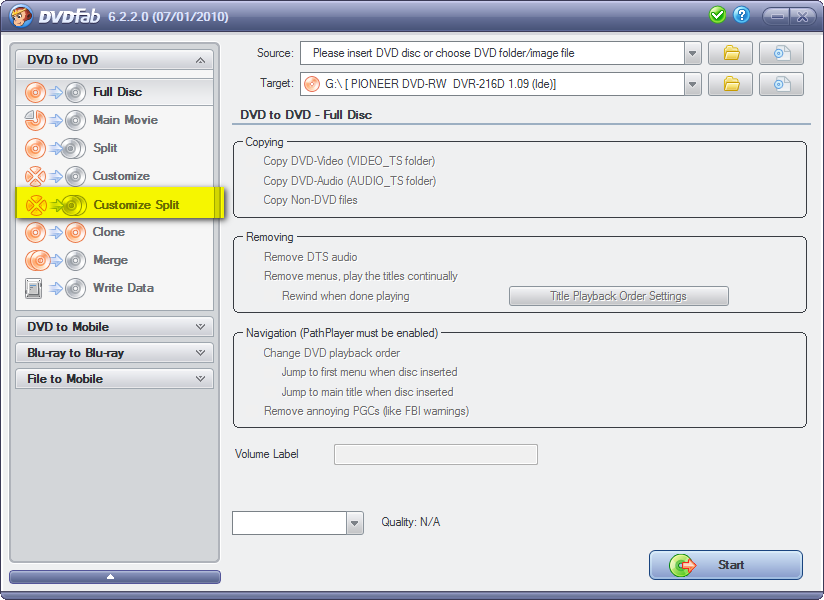The height and width of the screenshot is (600, 824).
Task: Open help via blue question mark icon
Action: click(x=741, y=15)
